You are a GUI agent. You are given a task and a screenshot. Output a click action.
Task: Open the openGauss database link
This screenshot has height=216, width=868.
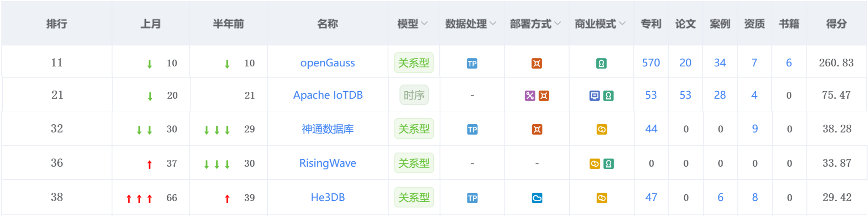(328, 63)
